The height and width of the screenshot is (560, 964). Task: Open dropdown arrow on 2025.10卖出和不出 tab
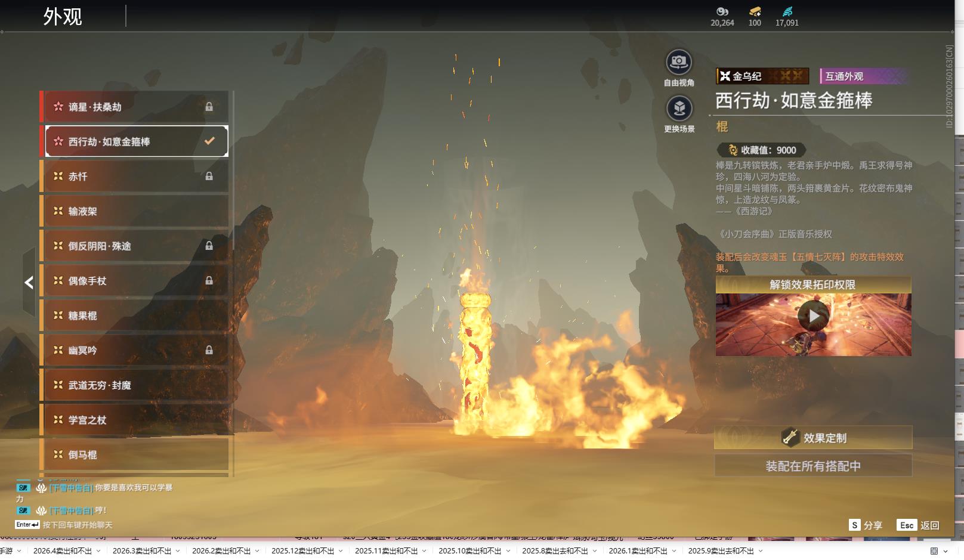(508, 551)
